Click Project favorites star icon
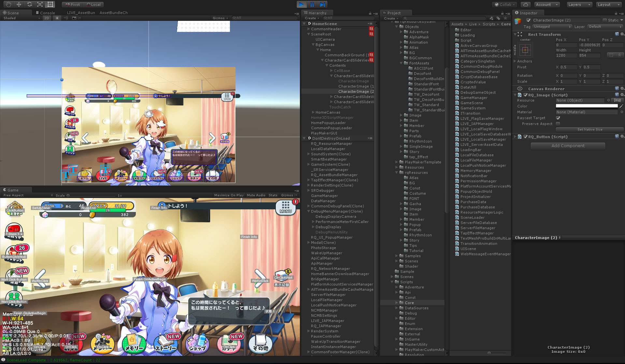Image resolution: width=625 pixels, height=364 pixels. [505, 18]
